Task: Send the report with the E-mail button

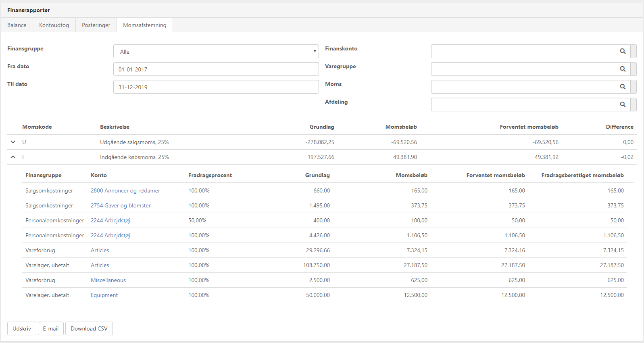Action: coord(51,328)
